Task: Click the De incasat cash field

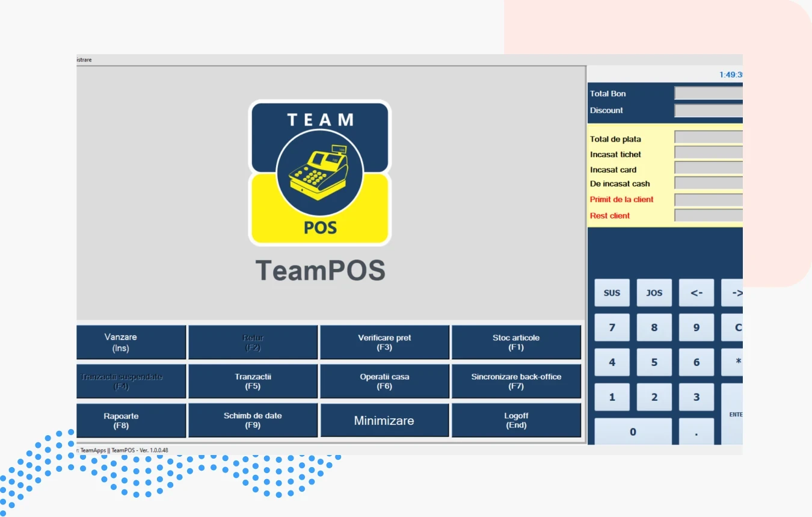Action: click(709, 183)
